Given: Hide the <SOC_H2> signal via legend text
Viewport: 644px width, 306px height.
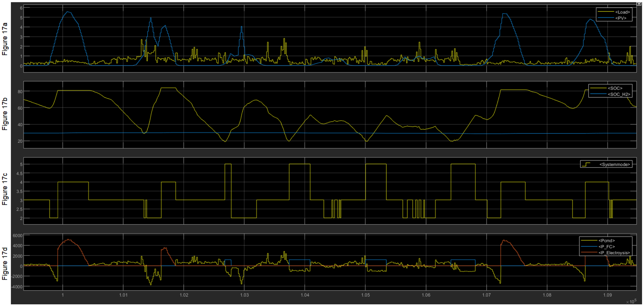Looking at the screenshot, I should [619, 94].
